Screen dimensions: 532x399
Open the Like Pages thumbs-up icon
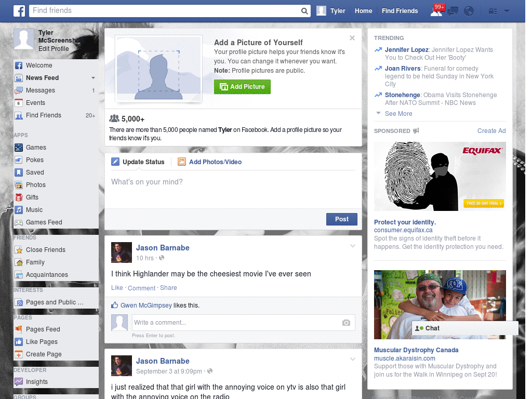point(19,342)
